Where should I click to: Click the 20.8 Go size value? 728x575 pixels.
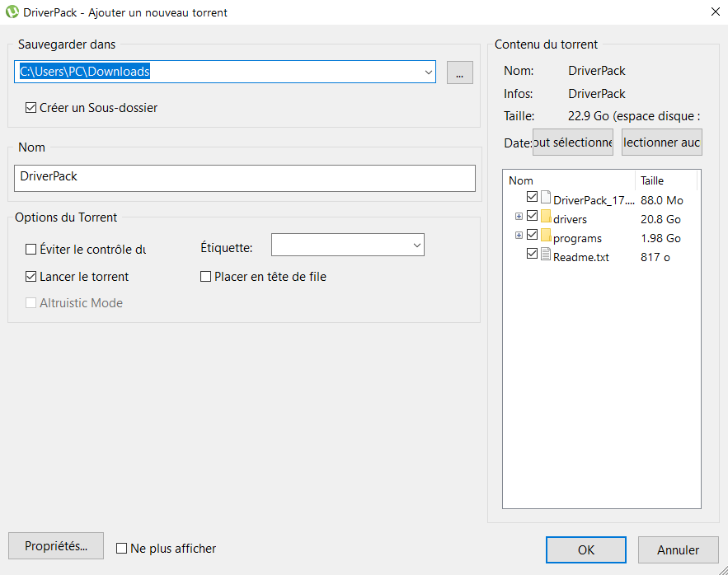click(660, 219)
